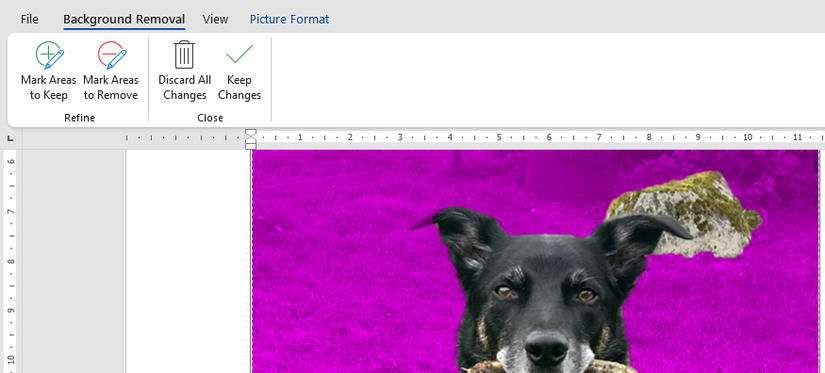Click the first line indent marker on ruler
This screenshot has width=825, height=373.
[251, 133]
